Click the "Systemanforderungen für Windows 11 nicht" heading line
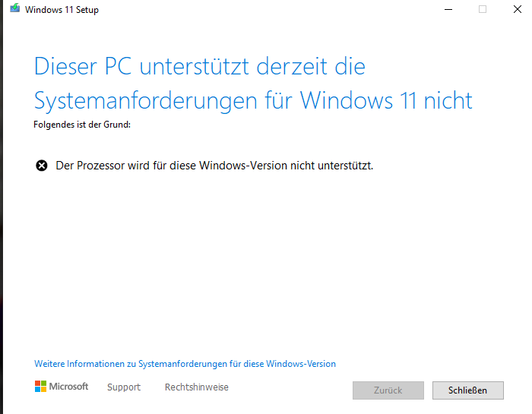Image resolution: width=532 pixels, height=414 pixels. point(253,100)
